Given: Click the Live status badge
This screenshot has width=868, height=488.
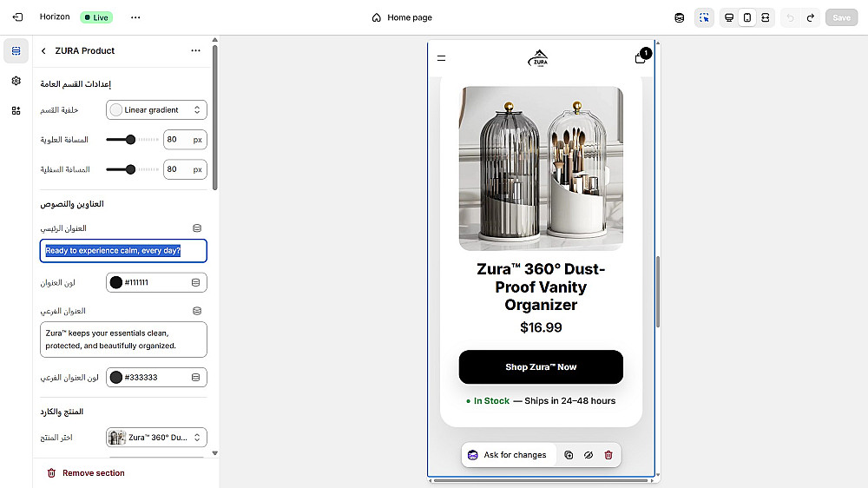Looking at the screenshot, I should pos(96,17).
